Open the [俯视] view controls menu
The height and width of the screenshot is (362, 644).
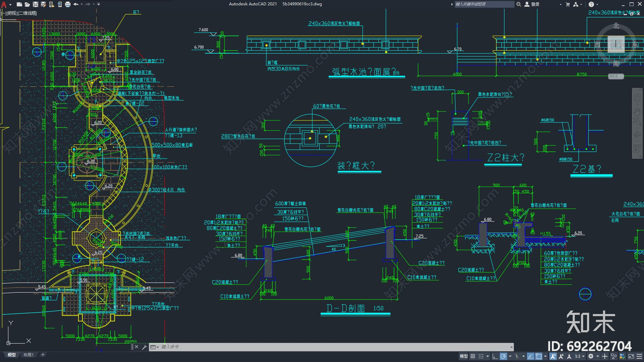coord(12,13)
